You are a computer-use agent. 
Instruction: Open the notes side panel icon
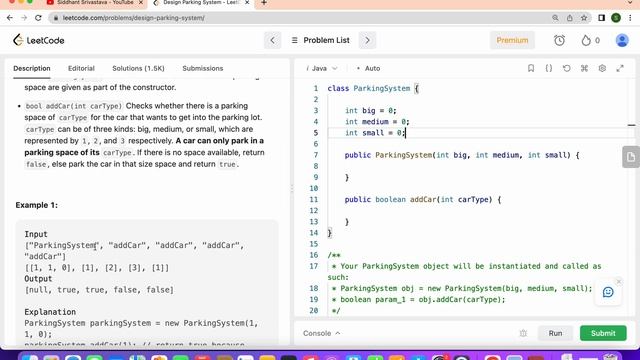pyautogui.click(x=631, y=157)
